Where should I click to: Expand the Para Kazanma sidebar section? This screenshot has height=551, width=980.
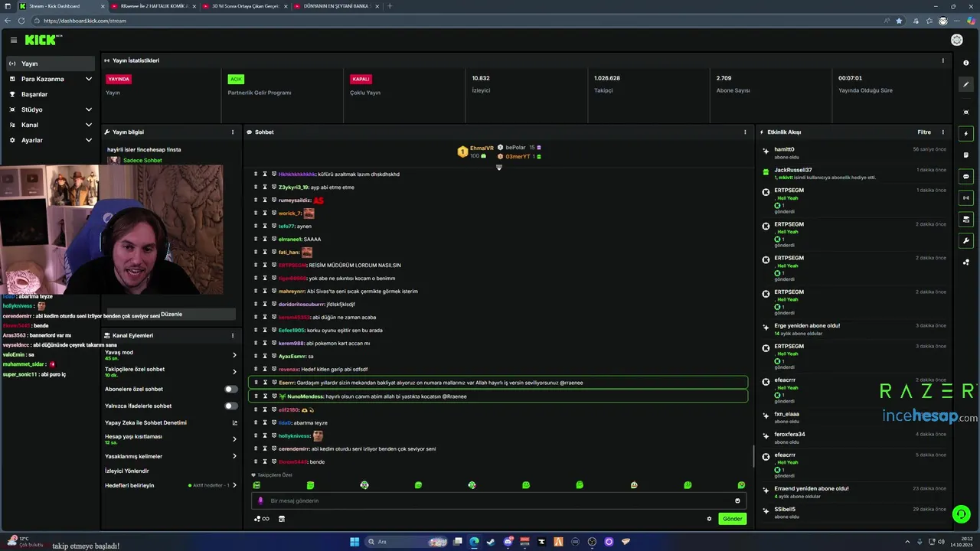[88, 79]
